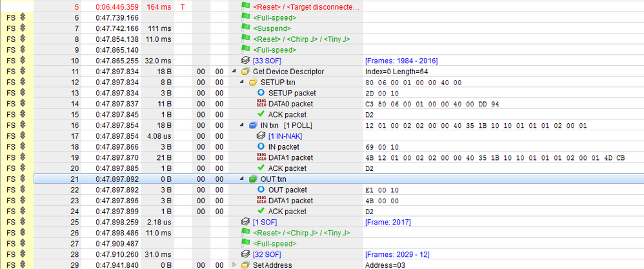Click the Get Device Descriptor transfer icon
The width and height of the screenshot is (644, 269).
(245, 72)
